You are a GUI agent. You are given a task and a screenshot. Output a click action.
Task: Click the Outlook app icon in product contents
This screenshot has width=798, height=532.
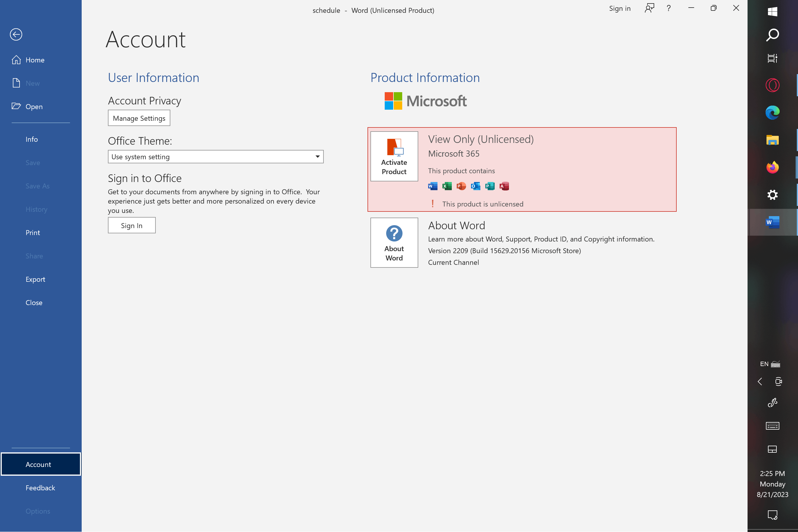(476, 186)
